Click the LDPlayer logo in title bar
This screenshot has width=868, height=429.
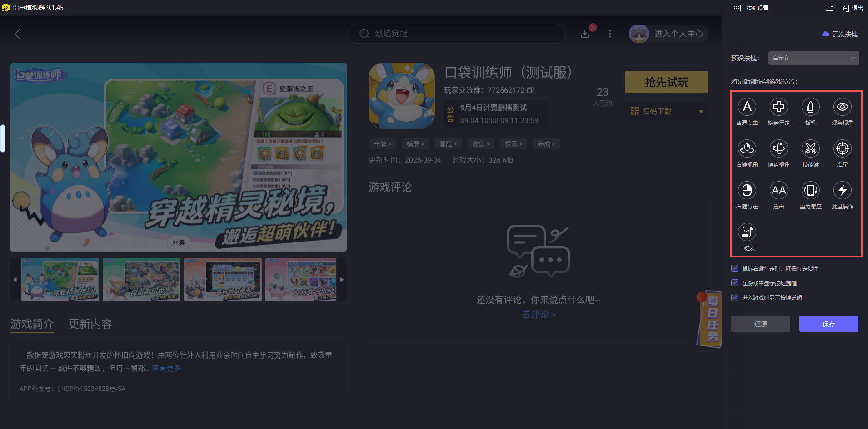(5, 8)
